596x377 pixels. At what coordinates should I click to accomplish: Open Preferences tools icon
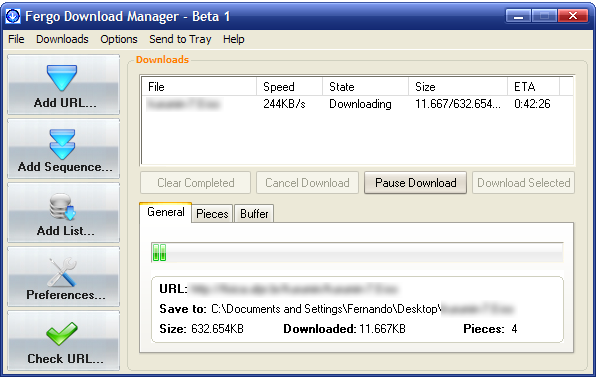(62, 271)
